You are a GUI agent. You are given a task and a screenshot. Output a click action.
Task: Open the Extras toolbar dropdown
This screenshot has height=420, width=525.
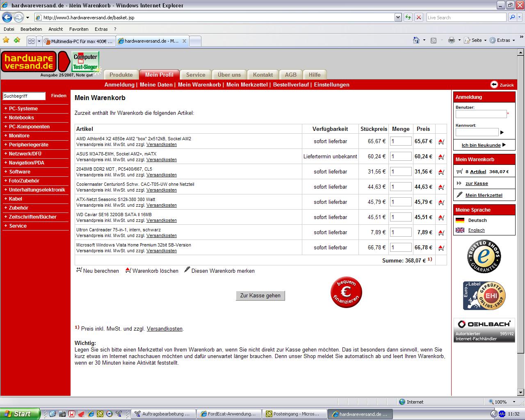coord(503,40)
